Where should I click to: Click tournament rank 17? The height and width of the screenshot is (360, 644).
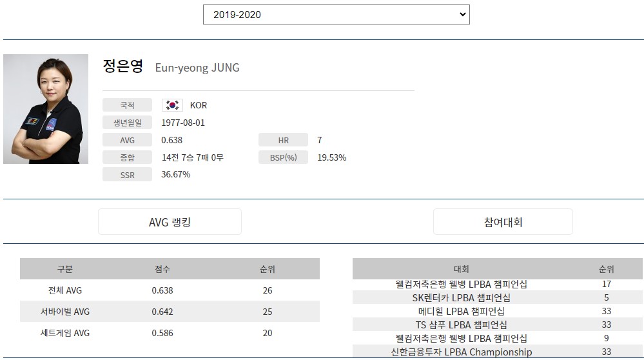coord(607,284)
